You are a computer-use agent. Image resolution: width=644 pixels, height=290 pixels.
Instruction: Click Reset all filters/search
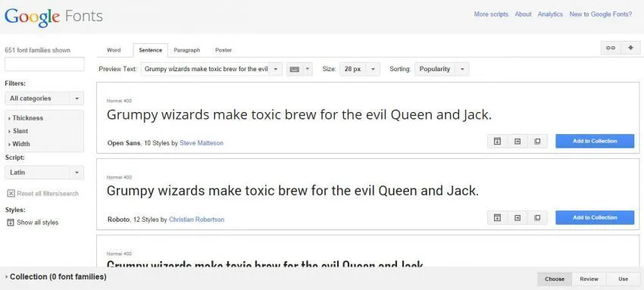42,193
